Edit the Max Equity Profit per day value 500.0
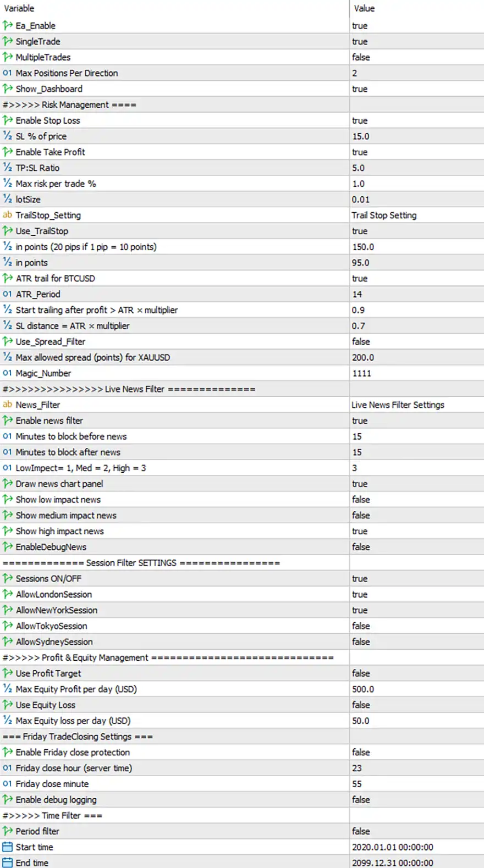 point(416,689)
